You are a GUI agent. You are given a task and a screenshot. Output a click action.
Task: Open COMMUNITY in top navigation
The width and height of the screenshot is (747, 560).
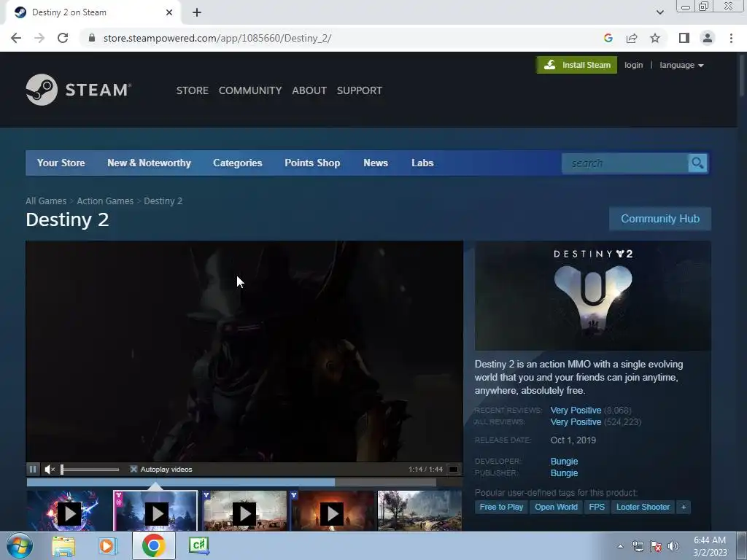(250, 90)
